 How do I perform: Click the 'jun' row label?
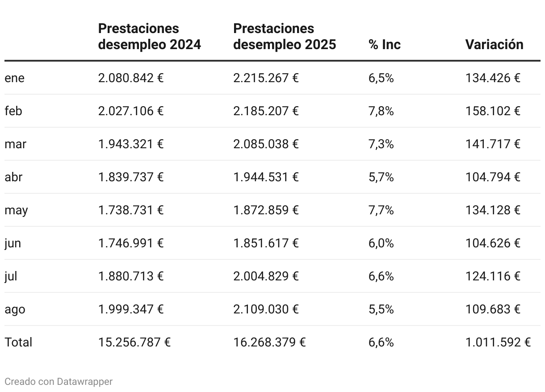13,243
